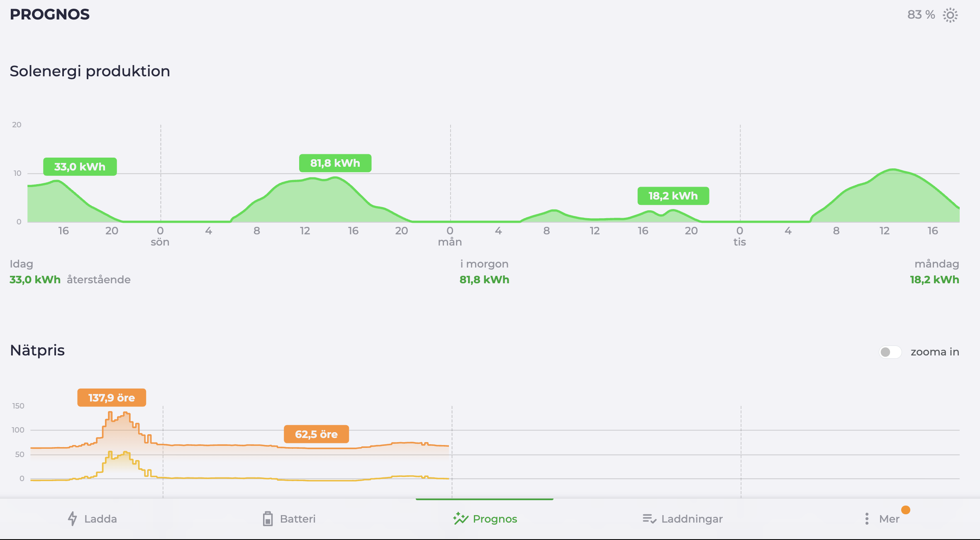Click the orange notification dot on Mer

(906, 510)
